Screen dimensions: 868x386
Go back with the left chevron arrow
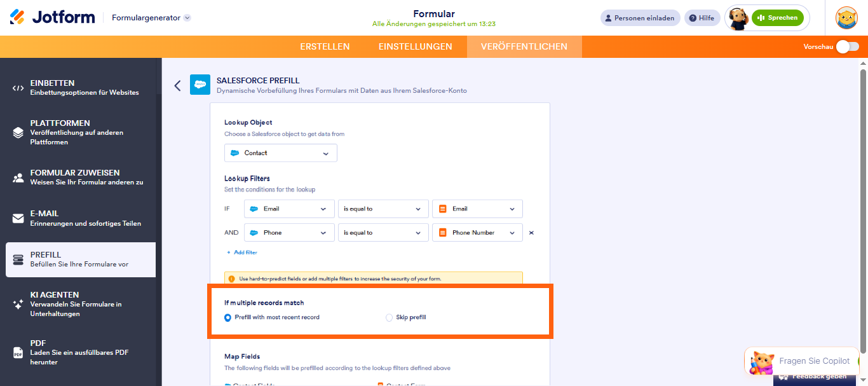click(x=177, y=85)
